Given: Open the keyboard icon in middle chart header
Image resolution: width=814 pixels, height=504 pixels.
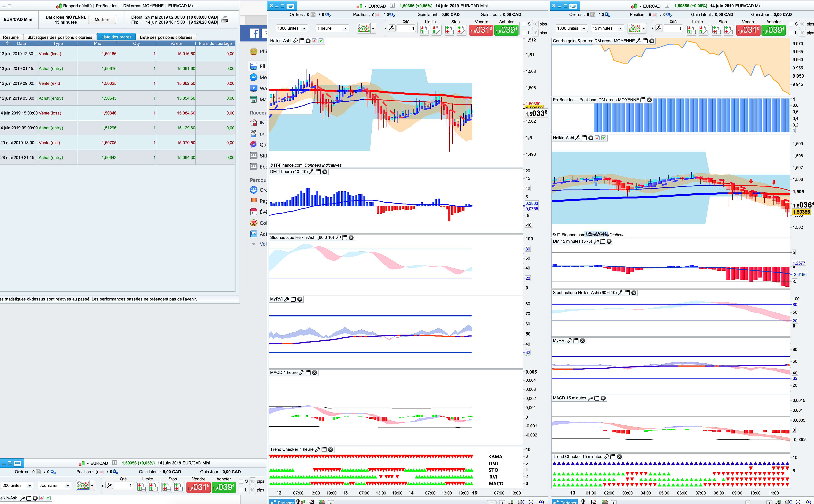Looking at the screenshot, I should coord(290,6).
